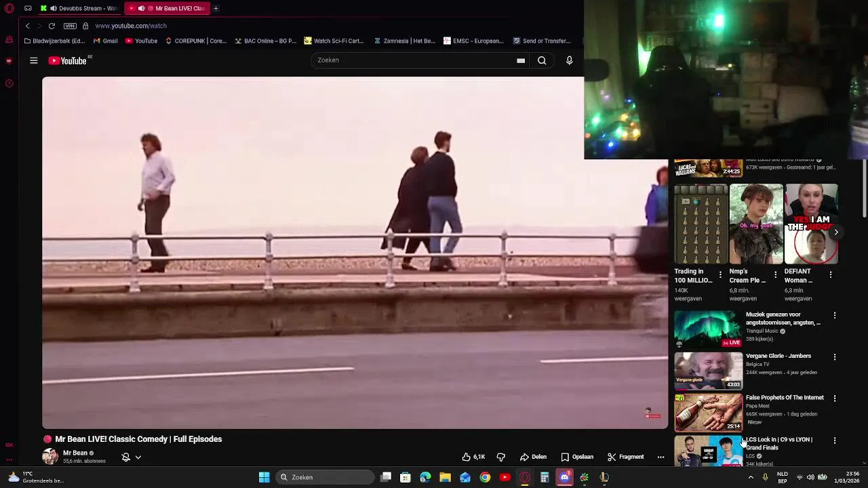View site security lock info
This screenshot has width=868, height=488.
click(85, 26)
